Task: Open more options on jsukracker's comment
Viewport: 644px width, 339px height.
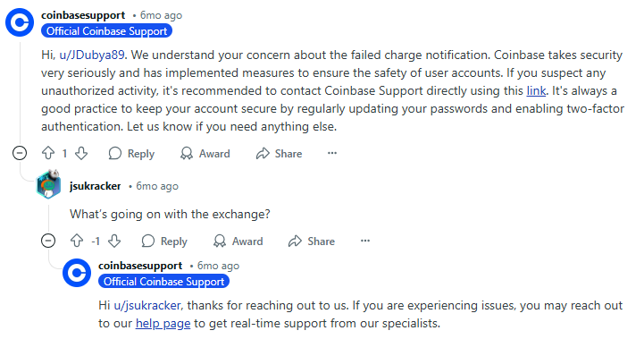Action: 364,241
